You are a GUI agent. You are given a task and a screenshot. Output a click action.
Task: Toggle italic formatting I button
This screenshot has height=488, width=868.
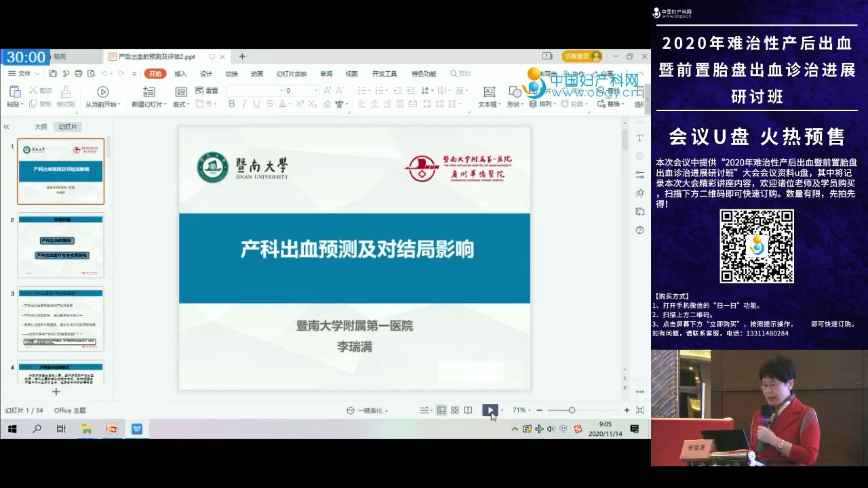click(243, 104)
